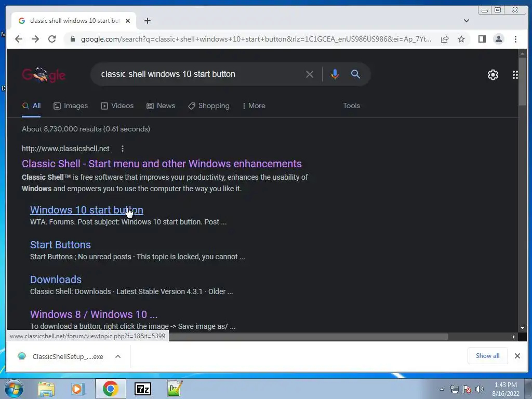Open 7-Zip from the taskbar
532x399 pixels.
tap(143, 389)
